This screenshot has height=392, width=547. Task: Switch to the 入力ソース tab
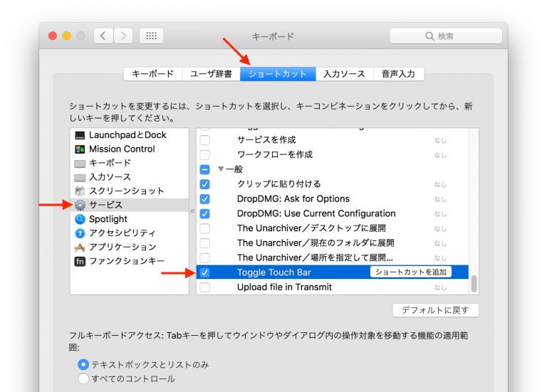point(344,74)
